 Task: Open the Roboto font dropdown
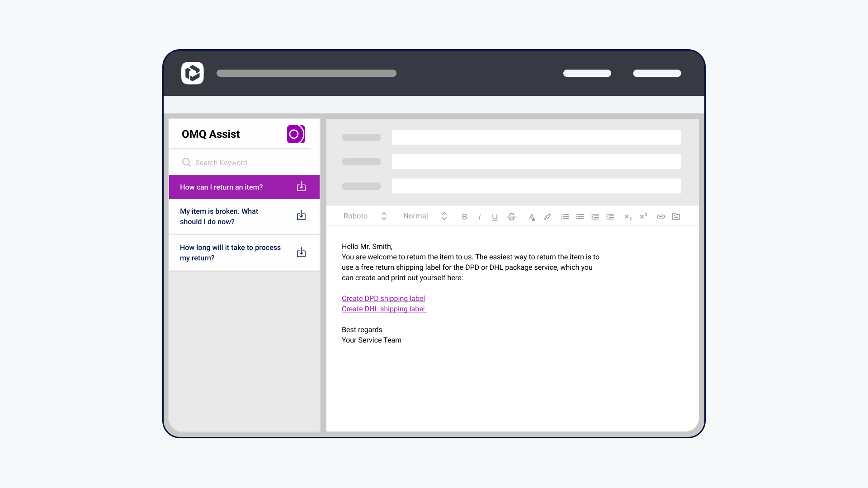coord(365,216)
